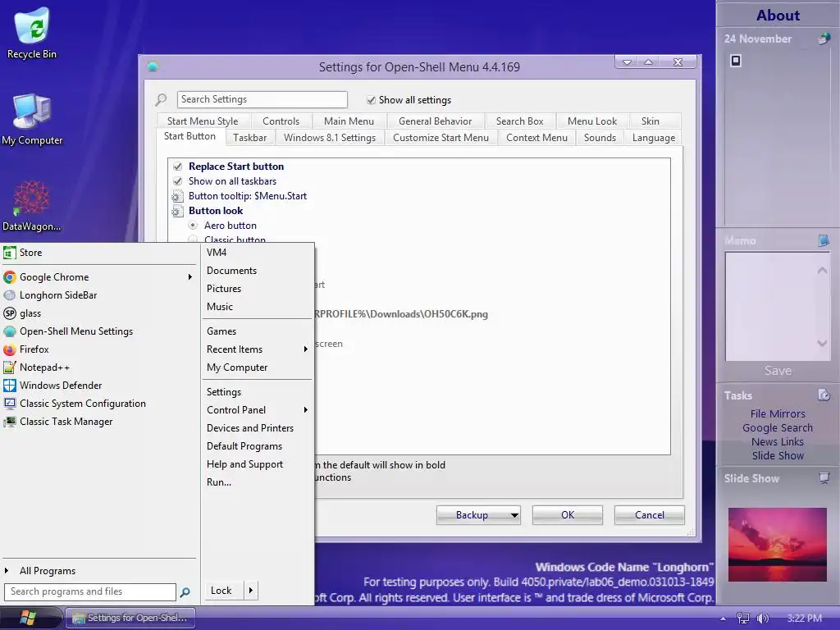Click the Lock button

(224, 591)
